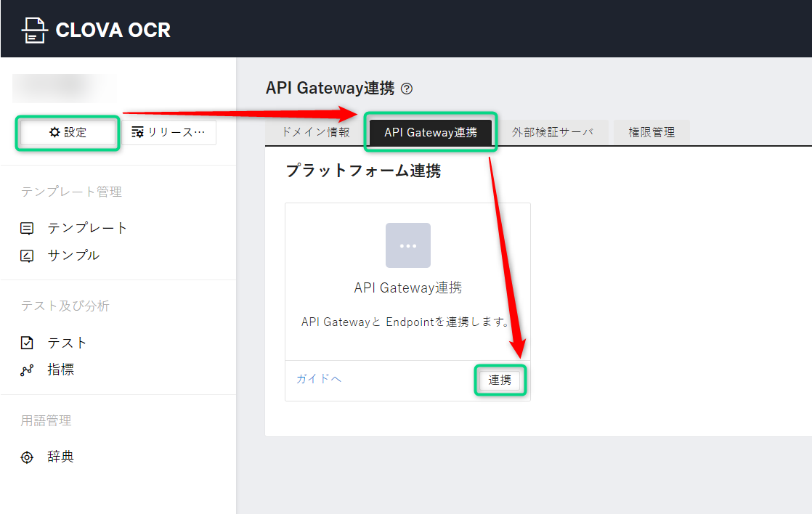Click the ellipsis placeholder icon in card

[x=407, y=245]
